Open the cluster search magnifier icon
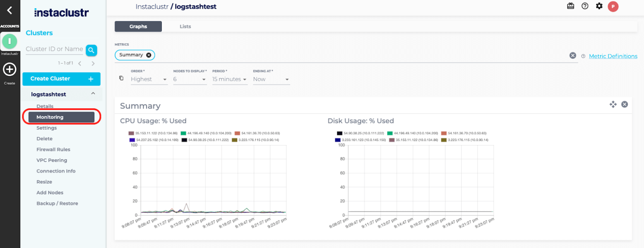Screen dimensions: 644x248 point(91,49)
